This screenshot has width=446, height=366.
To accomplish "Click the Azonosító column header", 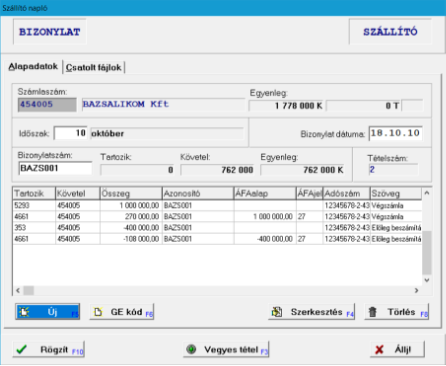I will click(x=198, y=193).
